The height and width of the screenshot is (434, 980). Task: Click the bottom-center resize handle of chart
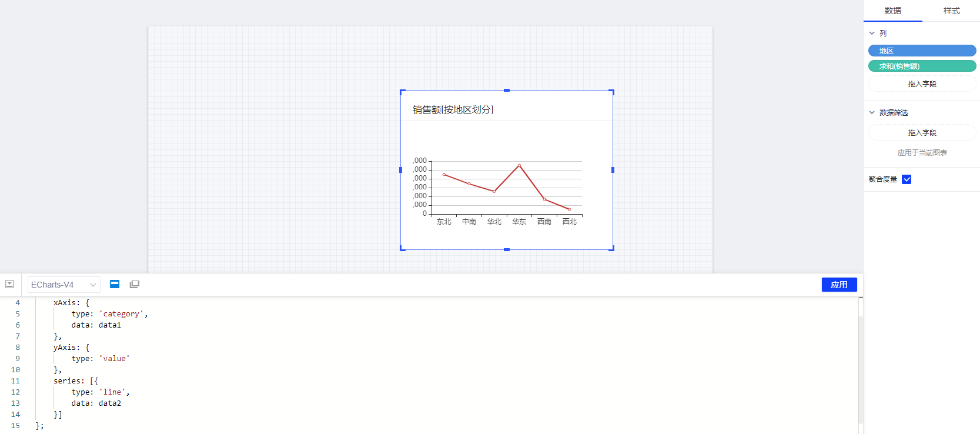[507, 249]
